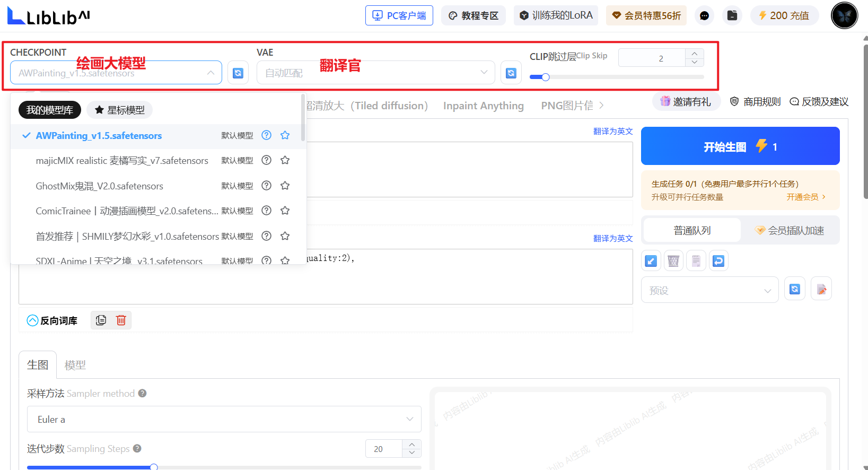Select 普通队列 queue
Screen dimensions: 868x470
coord(692,230)
